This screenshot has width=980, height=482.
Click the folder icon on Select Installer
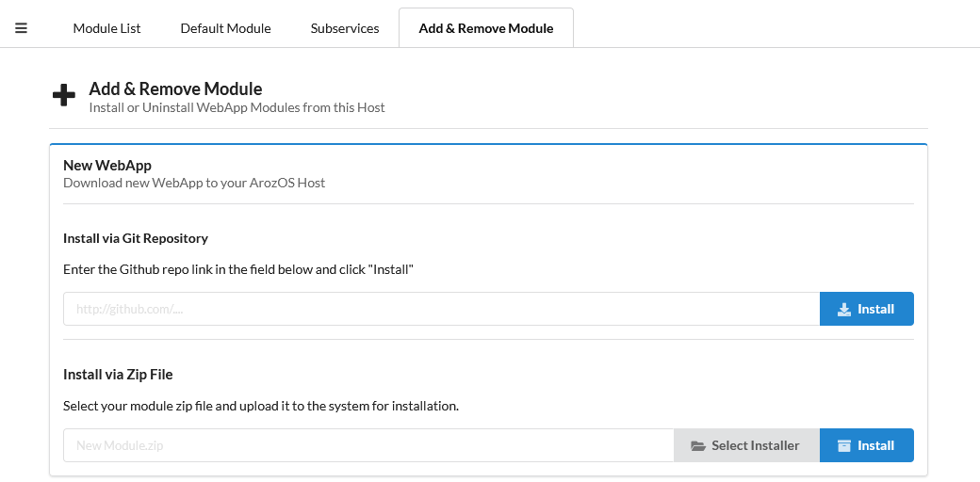[x=698, y=445]
